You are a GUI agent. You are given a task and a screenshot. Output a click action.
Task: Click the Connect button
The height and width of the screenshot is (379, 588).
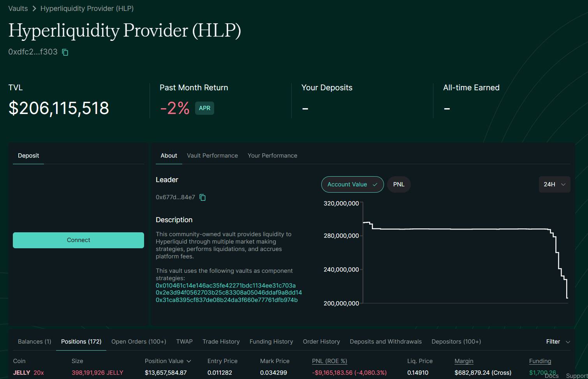click(78, 240)
